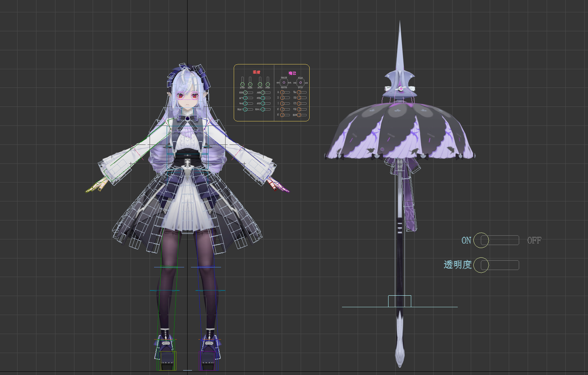Select the purple umbrella canopy mesh

point(400,130)
